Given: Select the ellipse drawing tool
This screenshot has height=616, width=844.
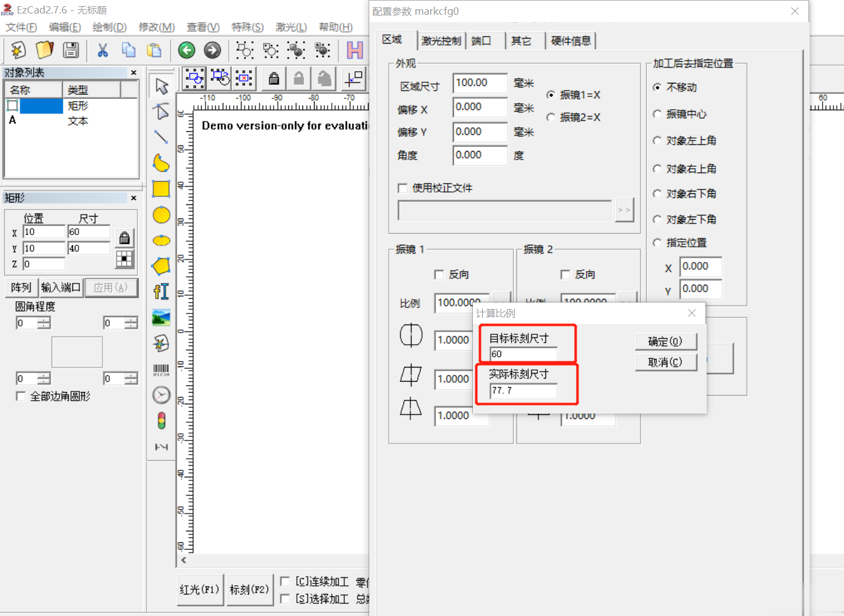Looking at the screenshot, I should [x=161, y=241].
